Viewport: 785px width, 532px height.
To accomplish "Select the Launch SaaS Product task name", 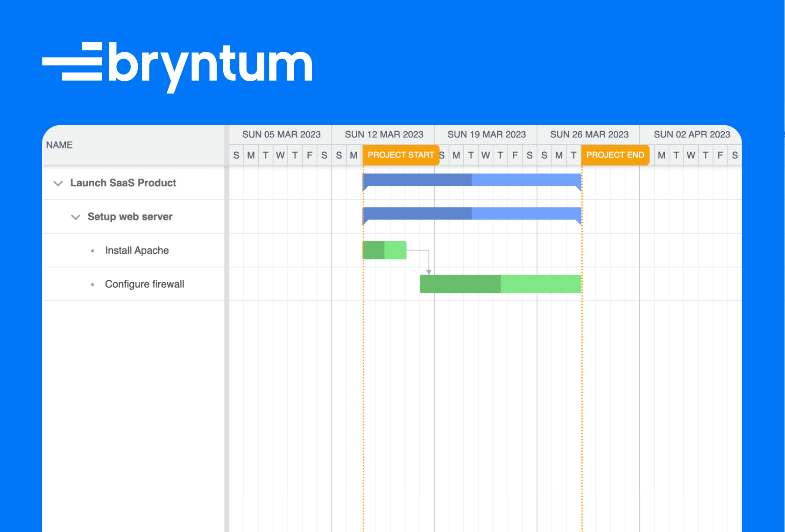I will pos(123,183).
